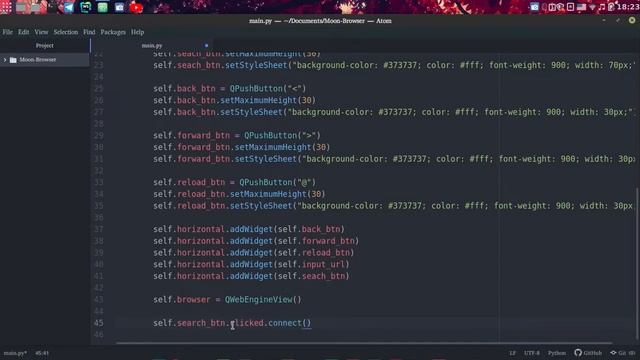Open the Wi-Fi network tray icon
The image size is (640, 360).
[592, 7]
